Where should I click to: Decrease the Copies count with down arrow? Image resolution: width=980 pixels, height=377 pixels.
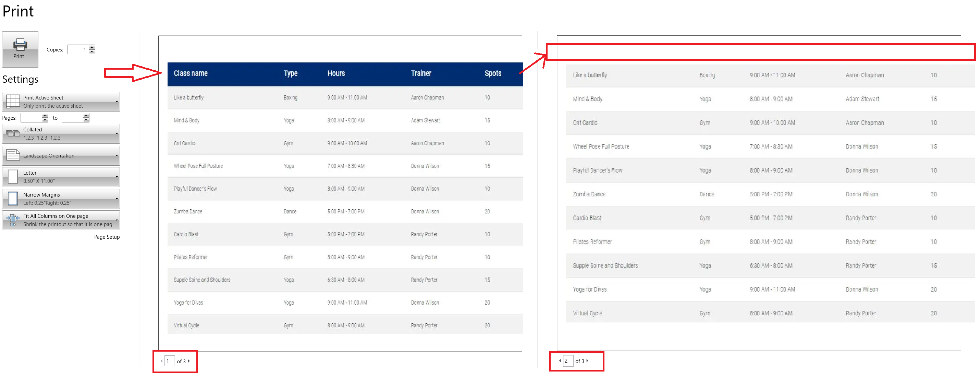[92, 52]
